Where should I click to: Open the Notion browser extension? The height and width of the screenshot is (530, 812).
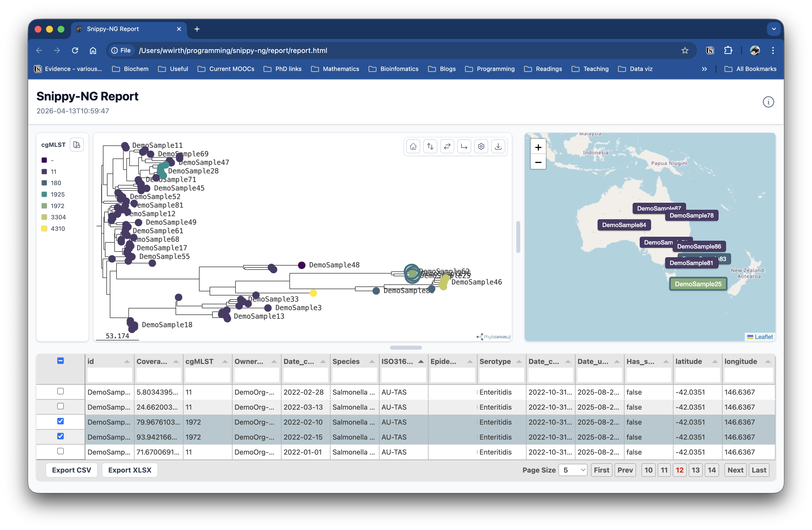point(710,50)
